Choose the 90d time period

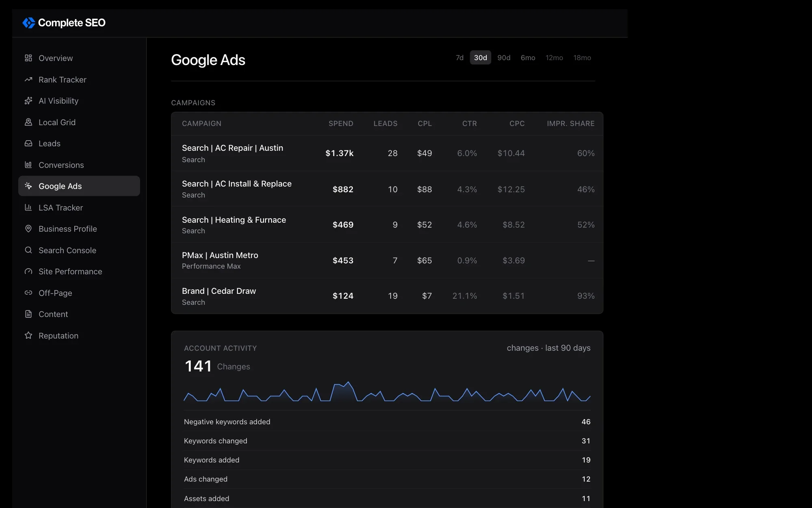504,58
